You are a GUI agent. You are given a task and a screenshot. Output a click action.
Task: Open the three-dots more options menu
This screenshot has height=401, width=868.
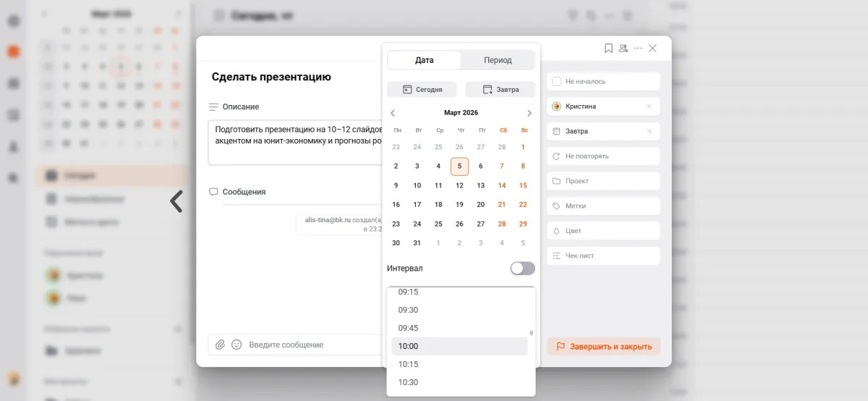[x=638, y=48]
